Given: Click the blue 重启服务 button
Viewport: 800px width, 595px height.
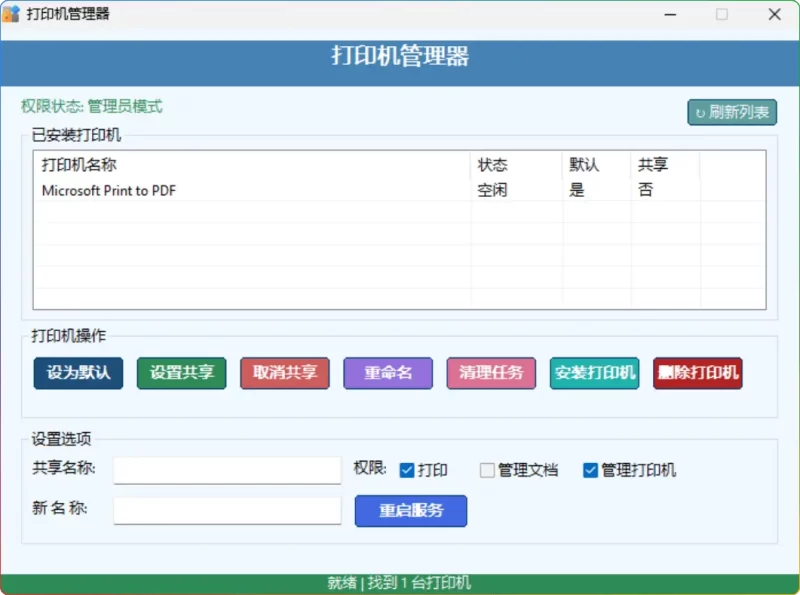Looking at the screenshot, I should (x=411, y=510).
